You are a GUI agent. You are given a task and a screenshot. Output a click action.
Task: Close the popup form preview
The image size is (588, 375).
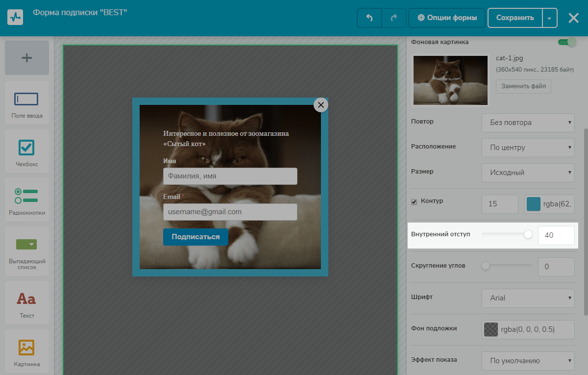coord(321,105)
